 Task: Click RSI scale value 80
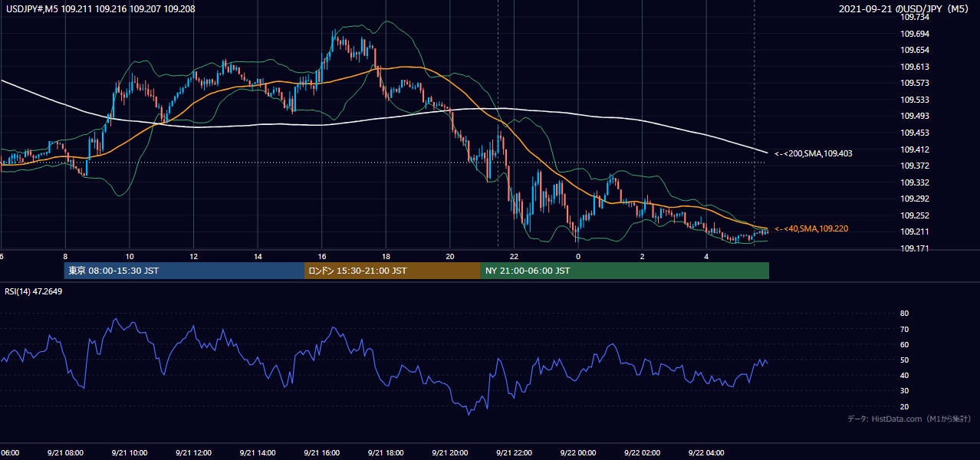[x=904, y=314]
